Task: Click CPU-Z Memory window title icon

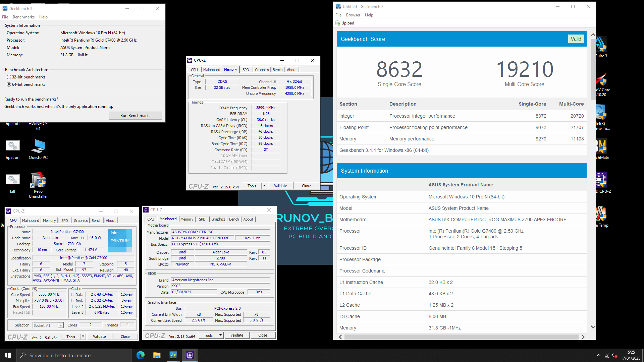Action: click(x=190, y=60)
